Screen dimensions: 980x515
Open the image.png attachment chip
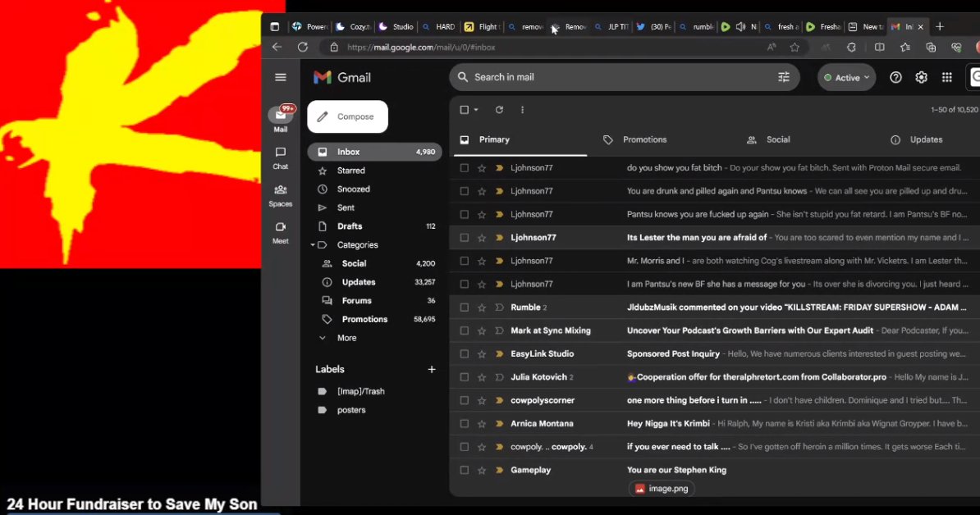(x=662, y=489)
